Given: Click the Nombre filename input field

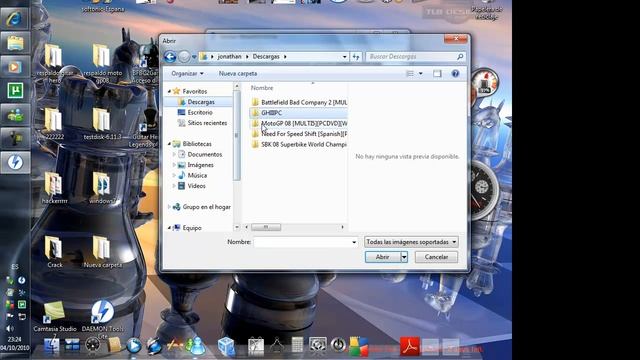Looking at the screenshot, I should 302,242.
